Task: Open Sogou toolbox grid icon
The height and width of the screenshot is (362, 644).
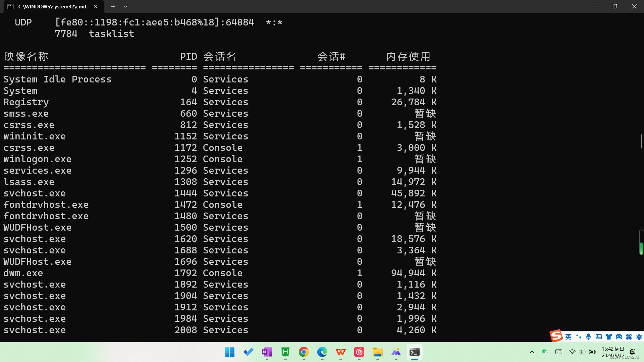Action: tap(629, 337)
